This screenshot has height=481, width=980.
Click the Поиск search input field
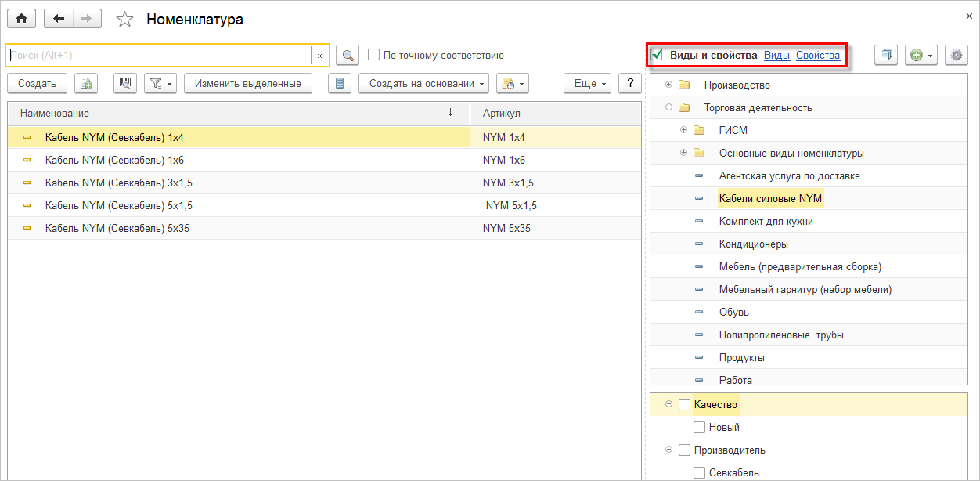[157, 56]
